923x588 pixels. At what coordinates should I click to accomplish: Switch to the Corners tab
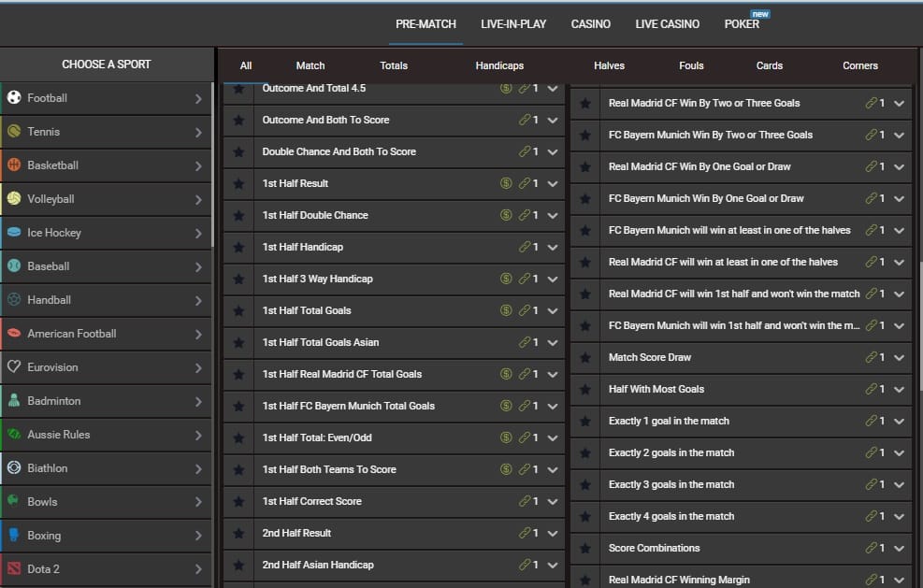[x=859, y=65]
